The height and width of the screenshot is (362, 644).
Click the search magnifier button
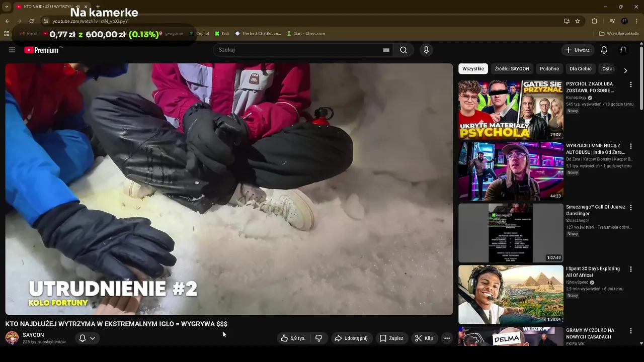click(x=404, y=50)
